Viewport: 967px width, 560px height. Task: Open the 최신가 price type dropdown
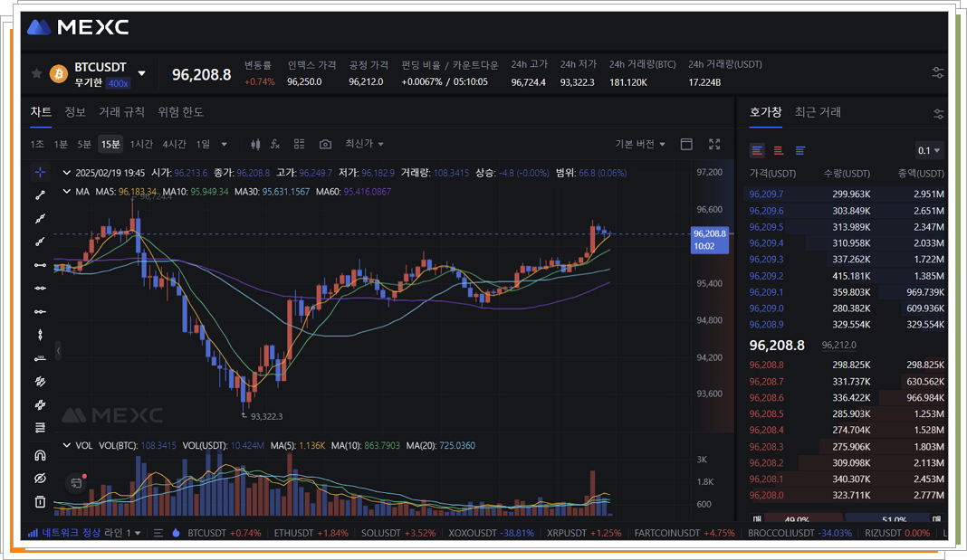coord(364,144)
